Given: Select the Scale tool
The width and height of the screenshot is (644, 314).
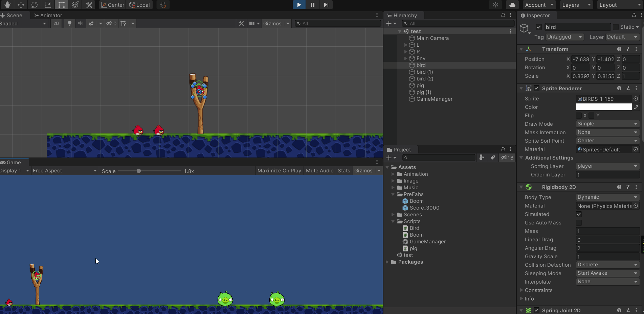Looking at the screenshot, I should click(x=48, y=5).
